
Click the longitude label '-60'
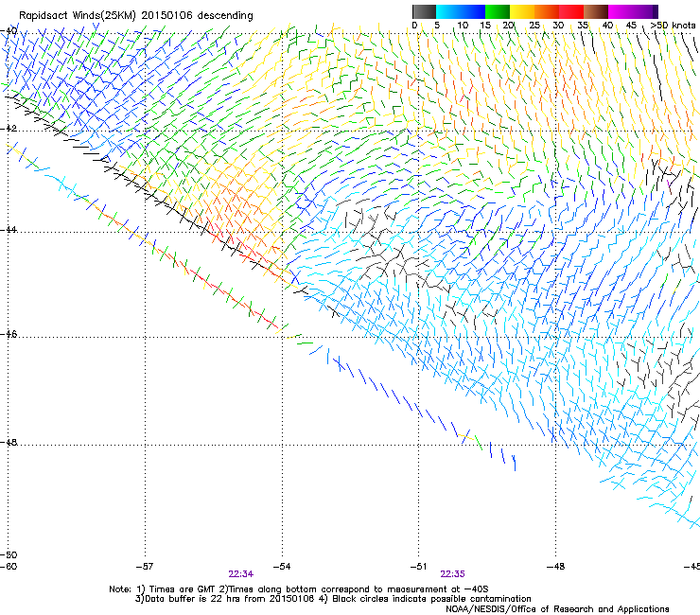click(9, 567)
